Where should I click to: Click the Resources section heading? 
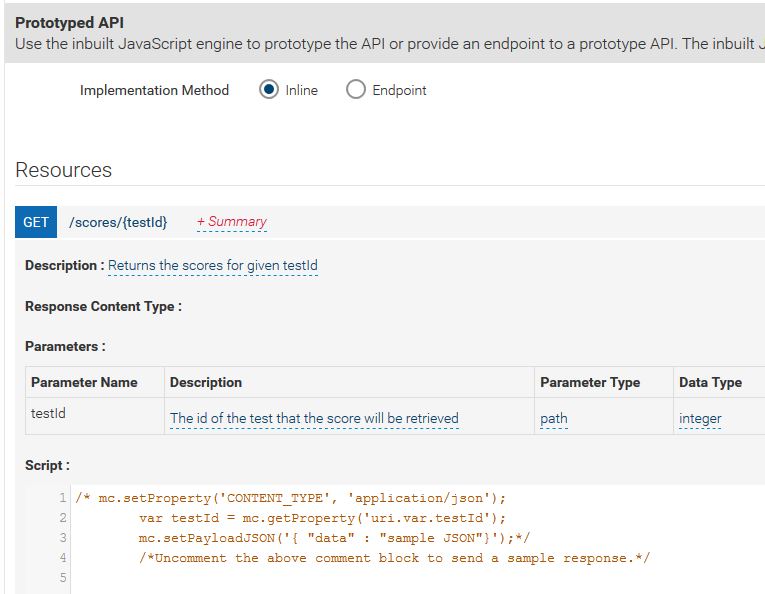tap(63, 170)
